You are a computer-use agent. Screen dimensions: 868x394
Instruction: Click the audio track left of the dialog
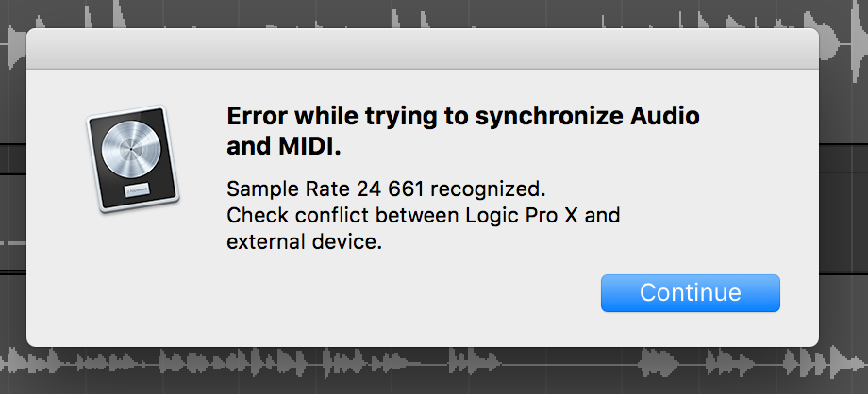(12, 208)
